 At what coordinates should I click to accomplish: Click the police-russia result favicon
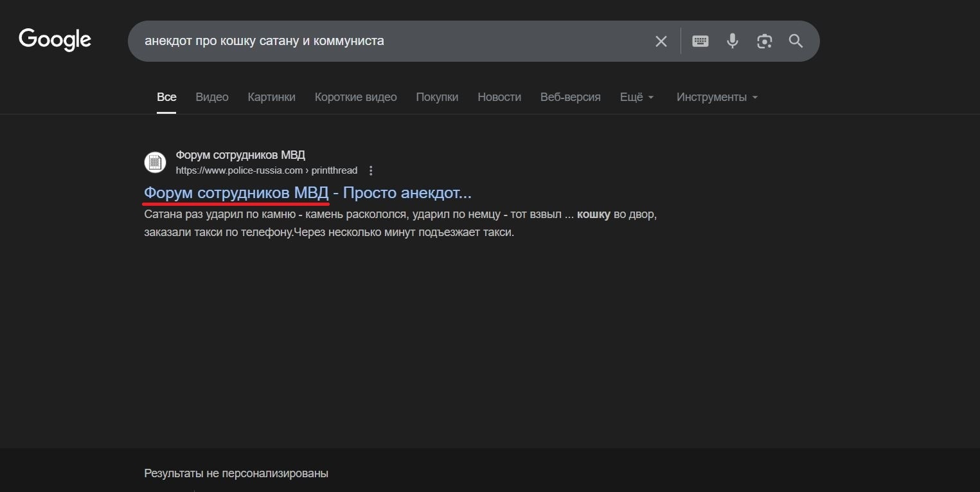155,163
